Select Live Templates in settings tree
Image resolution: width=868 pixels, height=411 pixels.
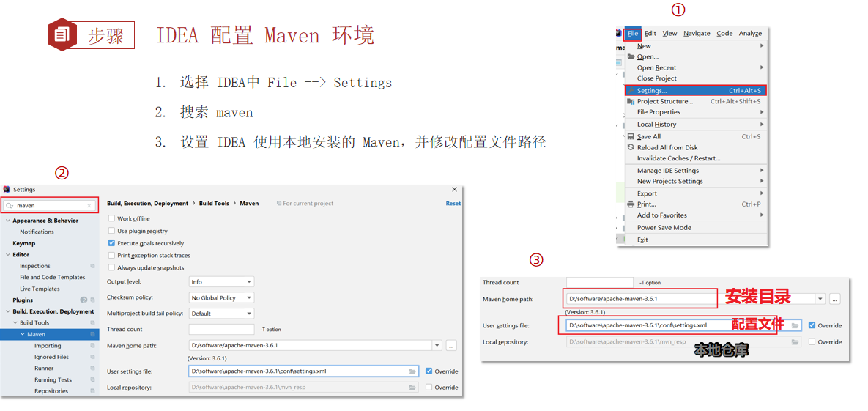[40, 289]
